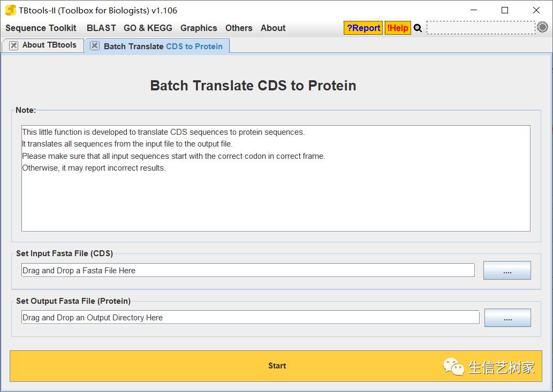Click the 'Note:' label
The width and height of the screenshot is (553, 392).
[x=26, y=110]
